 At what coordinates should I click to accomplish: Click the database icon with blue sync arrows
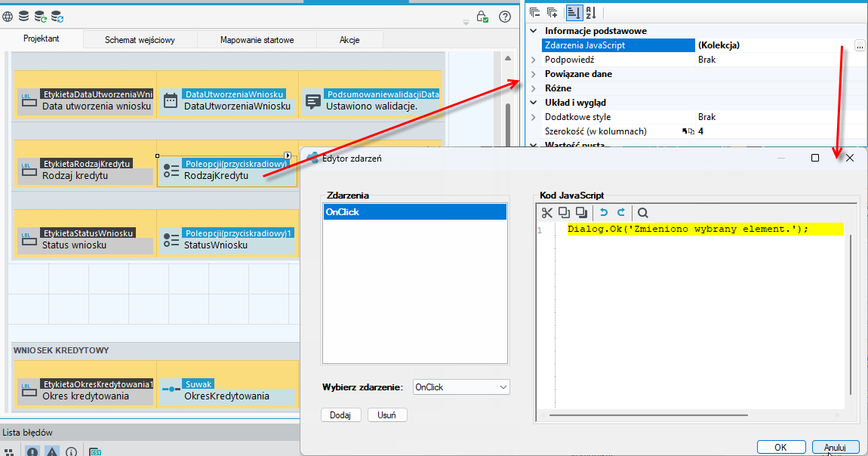[57, 17]
